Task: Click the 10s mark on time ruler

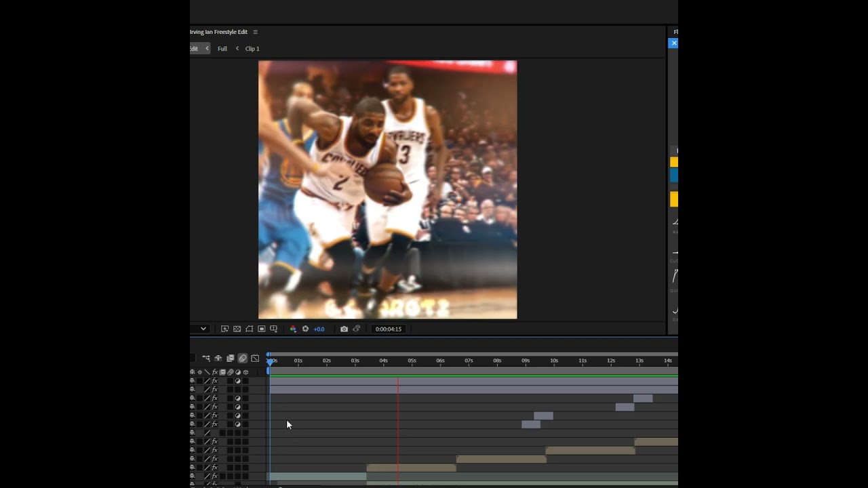Action: coord(554,361)
